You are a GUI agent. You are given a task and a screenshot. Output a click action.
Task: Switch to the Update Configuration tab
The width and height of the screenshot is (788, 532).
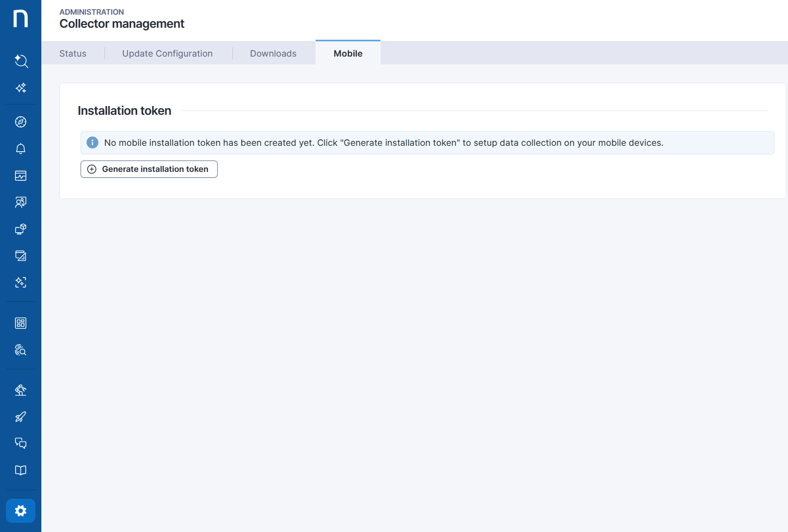tap(167, 53)
